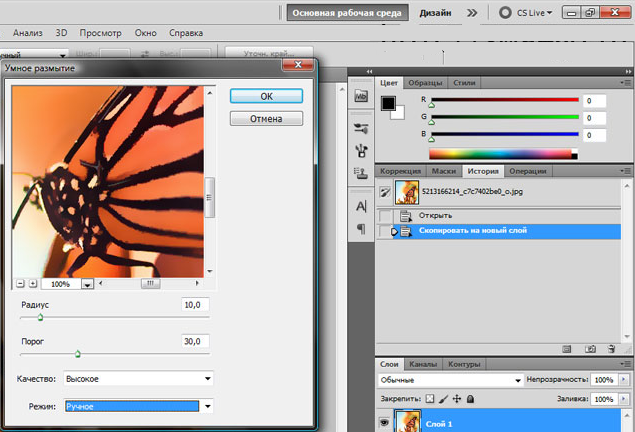The height and width of the screenshot is (432, 635).
Task: Collapse panels with right double-arrow
Action: click(629, 71)
